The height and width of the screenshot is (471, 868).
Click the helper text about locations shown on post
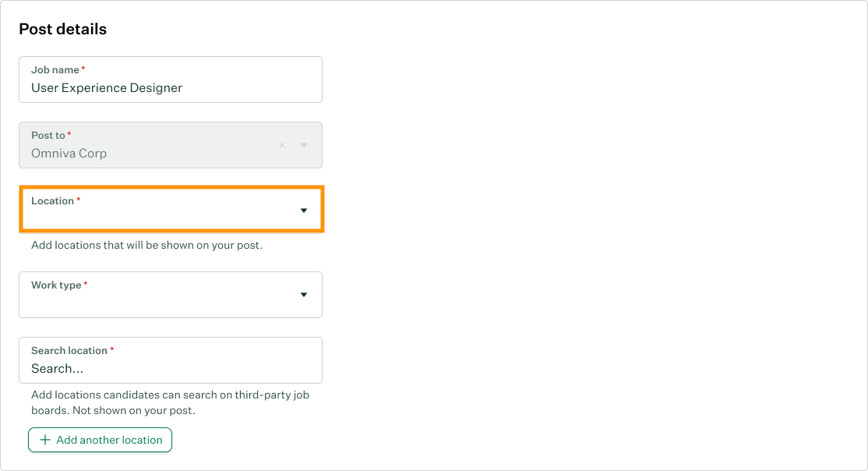click(146, 245)
